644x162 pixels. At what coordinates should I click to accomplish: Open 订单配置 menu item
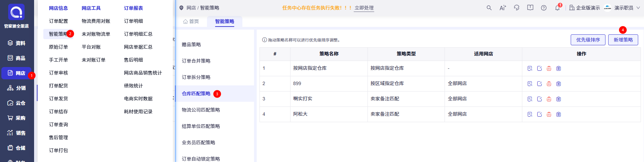(58, 21)
